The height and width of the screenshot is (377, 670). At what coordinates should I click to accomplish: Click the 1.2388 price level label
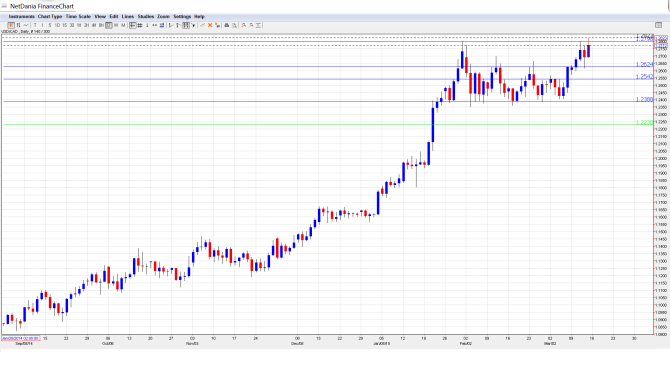click(644, 99)
